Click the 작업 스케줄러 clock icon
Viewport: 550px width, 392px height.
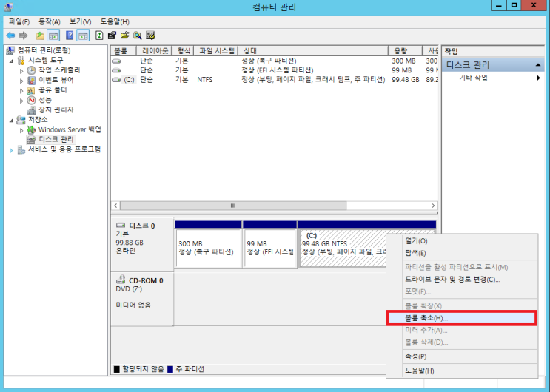[x=32, y=70]
